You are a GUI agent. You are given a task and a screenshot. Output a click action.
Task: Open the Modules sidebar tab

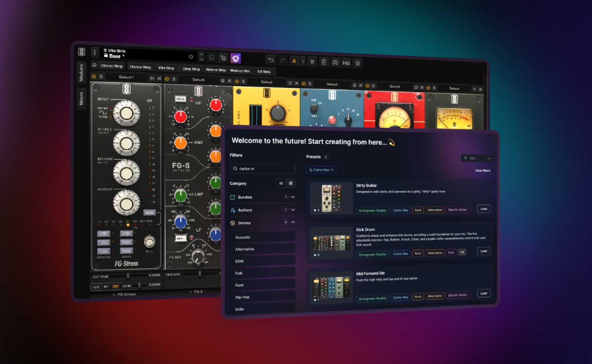81,72
